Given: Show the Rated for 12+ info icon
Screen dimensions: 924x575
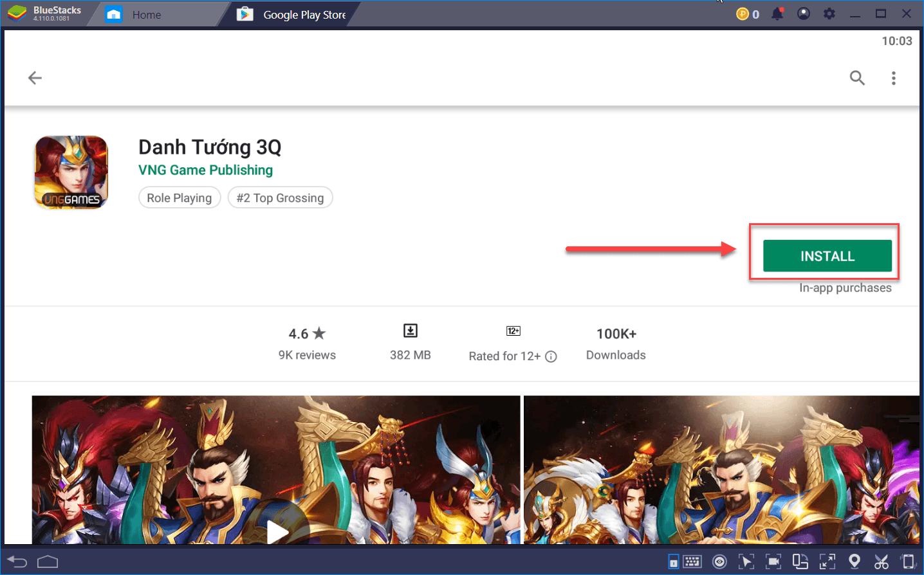Looking at the screenshot, I should (x=551, y=356).
